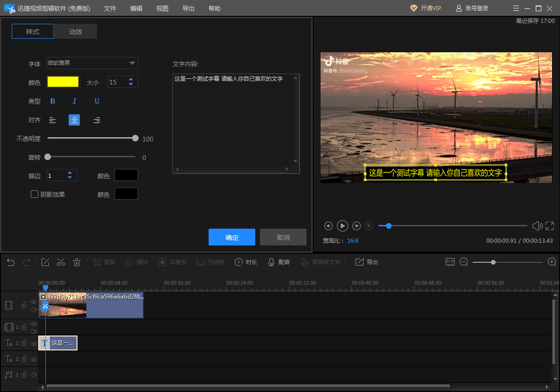Click the 不透明度 opacity slider handle
The width and height of the screenshot is (560, 392).
tap(135, 138)
